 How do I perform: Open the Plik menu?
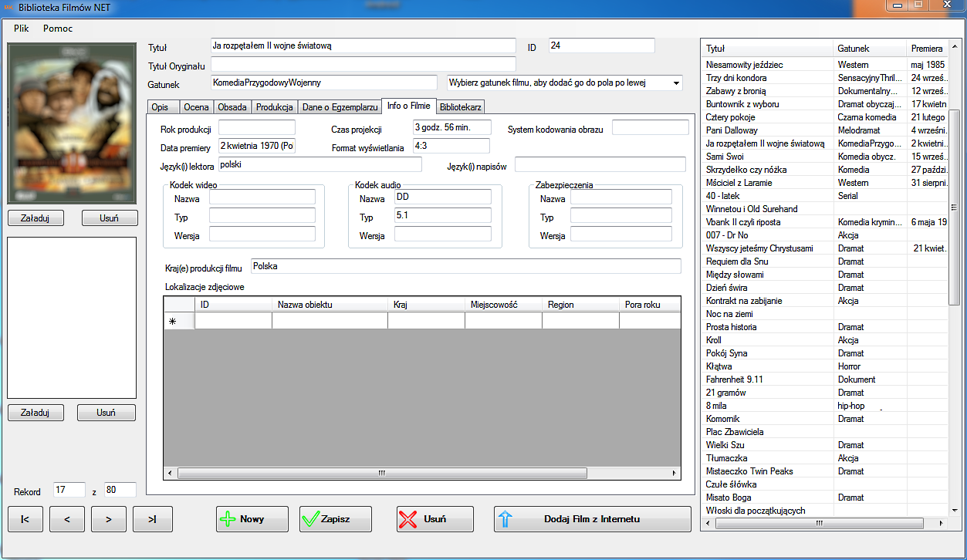tap(22, 29)
